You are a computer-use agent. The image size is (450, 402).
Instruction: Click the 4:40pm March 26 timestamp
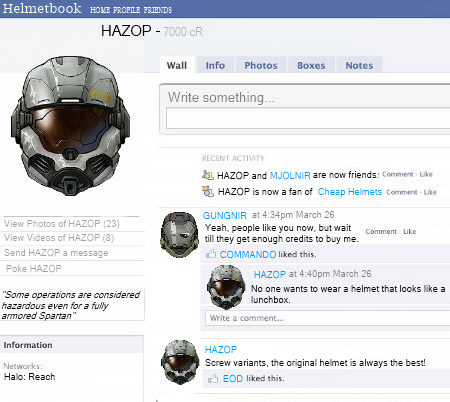tap(330, 274)
